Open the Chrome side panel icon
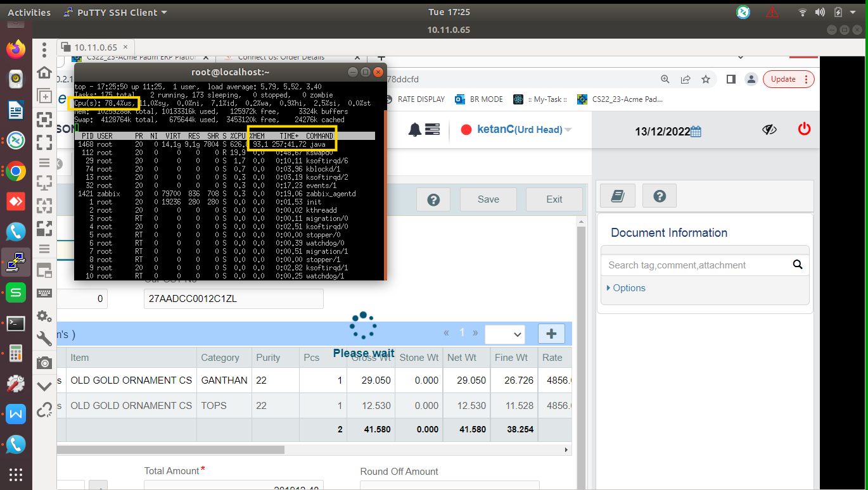Screen dimensions: 868x490 coord(731,79)
